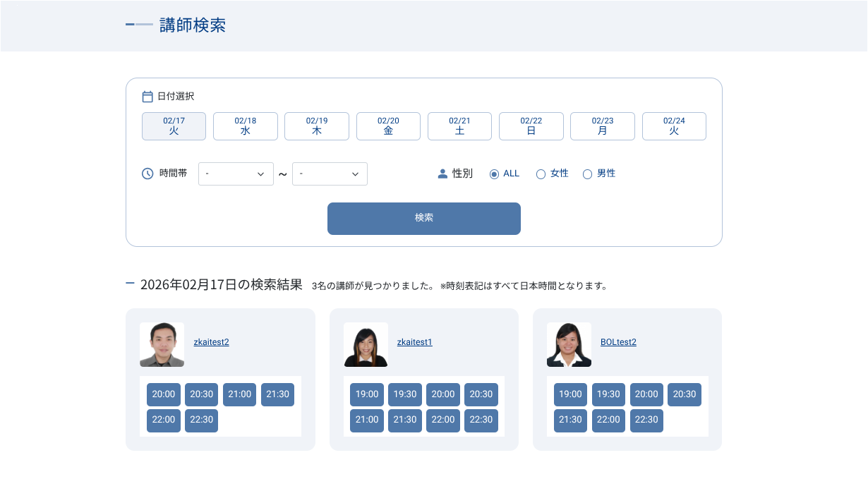Click the calendar icon beside 日付選択
Image resolution: width=868 pixels, height=479 pixels.
click(147, 97)
